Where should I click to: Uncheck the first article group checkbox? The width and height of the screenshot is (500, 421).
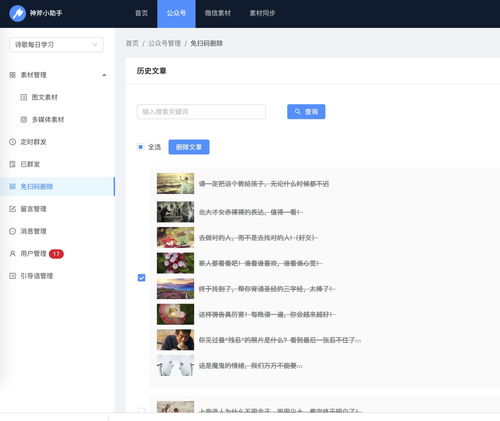[x=141, y=278]
